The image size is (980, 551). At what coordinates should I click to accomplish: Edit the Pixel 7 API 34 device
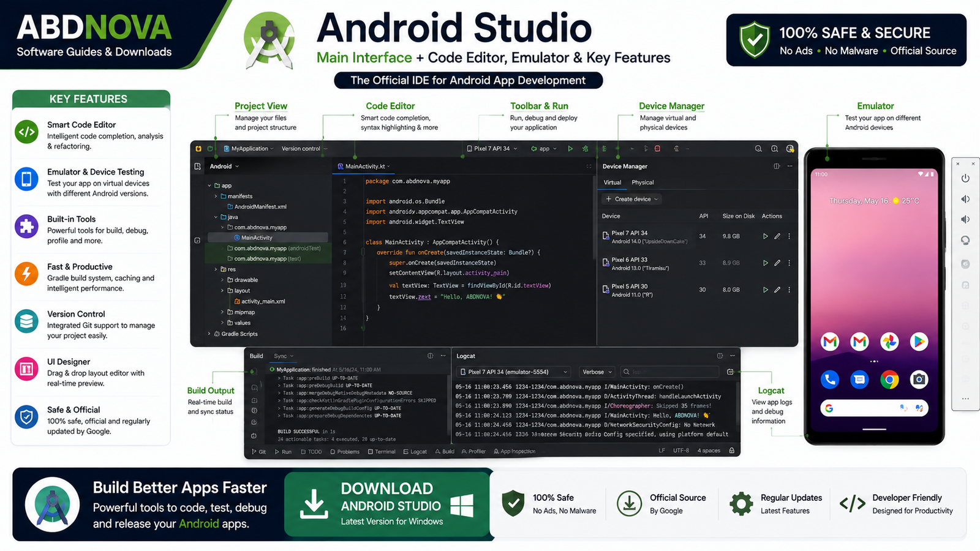tap(777, 236)
